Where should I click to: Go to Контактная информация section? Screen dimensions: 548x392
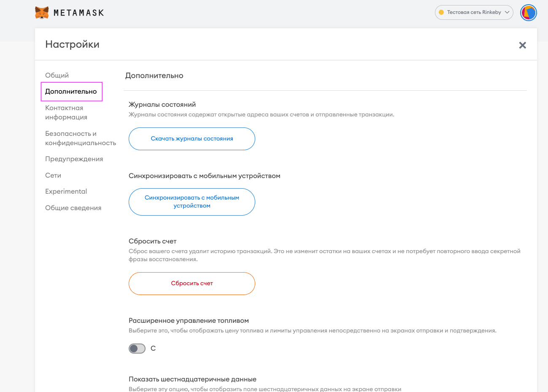point(66,113)
